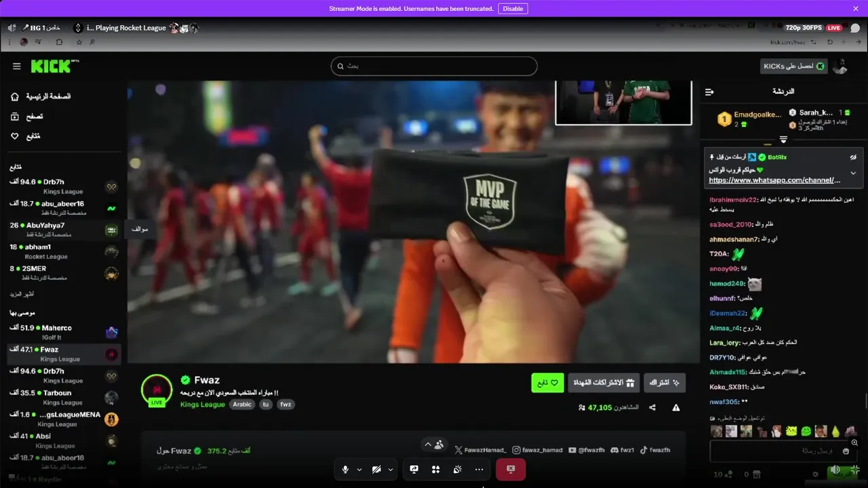The height and width of the screenshot is (488, 868).
Task: Click the share screen icon in call bar
Action: pos(414,469)
